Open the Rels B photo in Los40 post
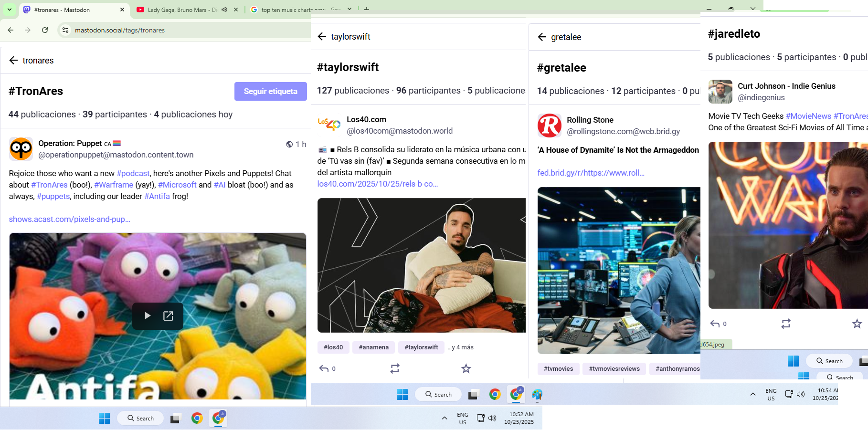868x430 pixels. coord(422,265)
